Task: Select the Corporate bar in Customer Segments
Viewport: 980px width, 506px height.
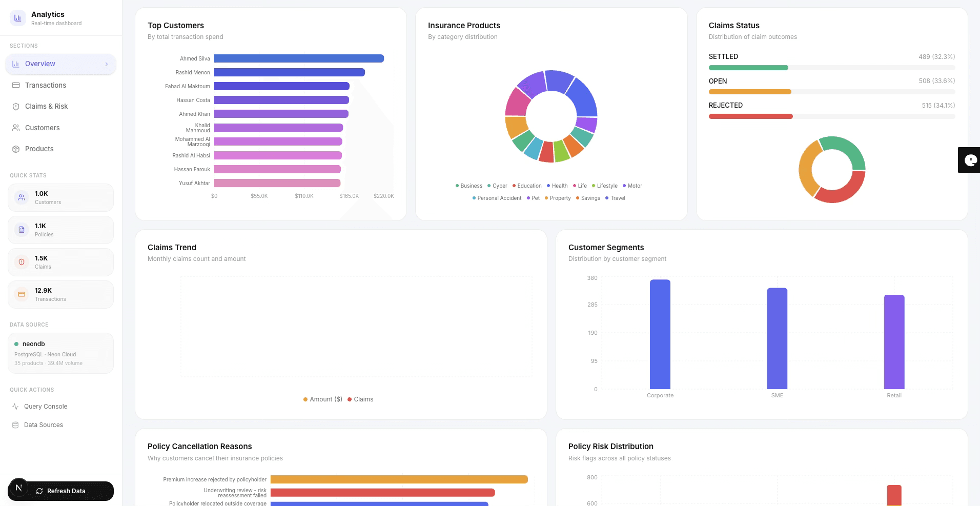Action: pos(660,334)
